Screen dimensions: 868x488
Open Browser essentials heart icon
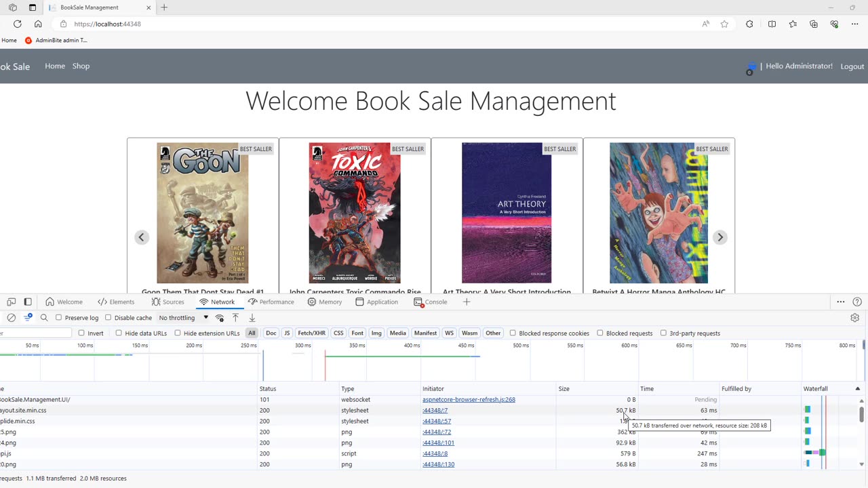click(x=834, y=24)
